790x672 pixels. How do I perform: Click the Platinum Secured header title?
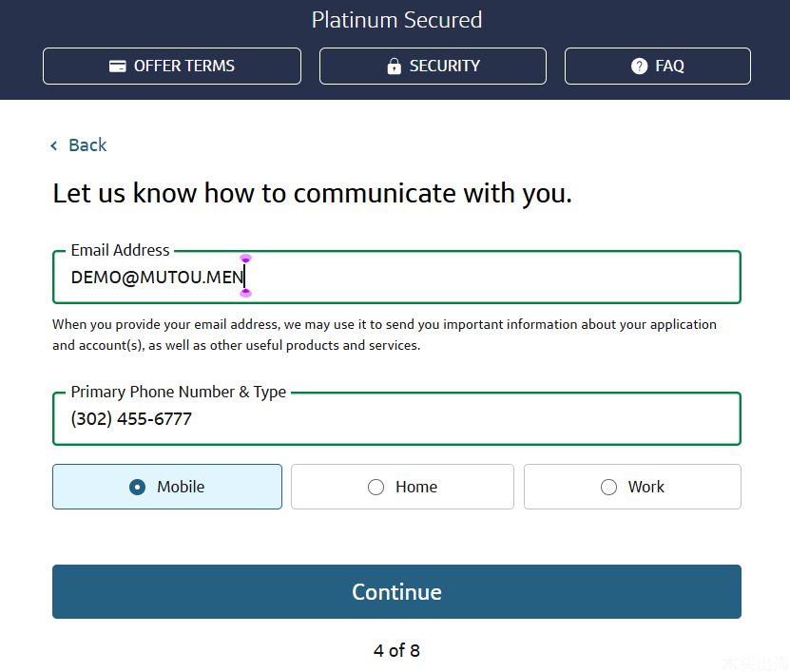(396, 21)
